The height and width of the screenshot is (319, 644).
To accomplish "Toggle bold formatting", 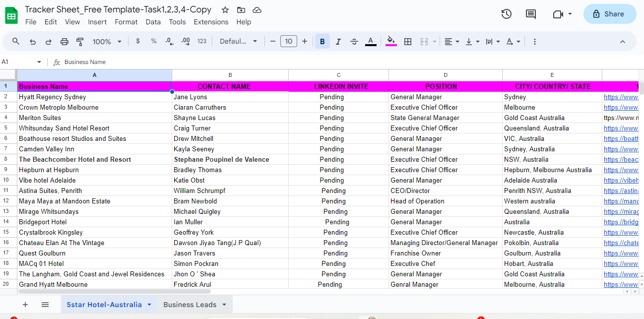I will 322,42.
